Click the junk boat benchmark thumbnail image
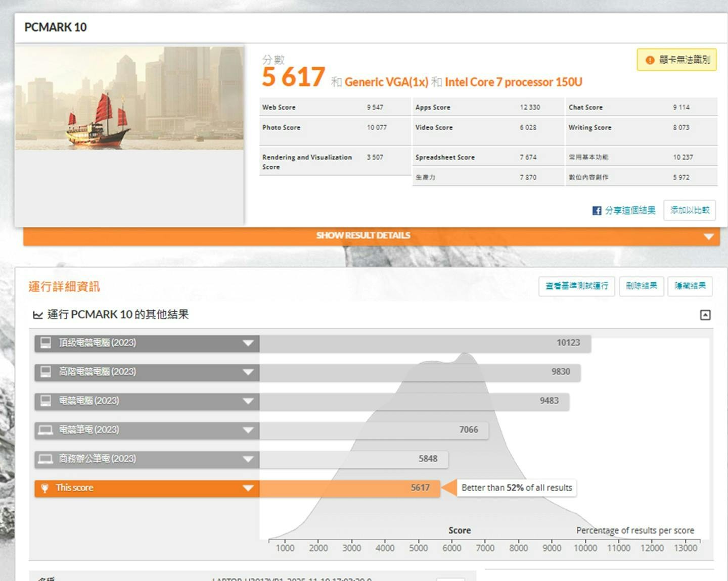The image size is (728, 581). [x=129, y=98]
